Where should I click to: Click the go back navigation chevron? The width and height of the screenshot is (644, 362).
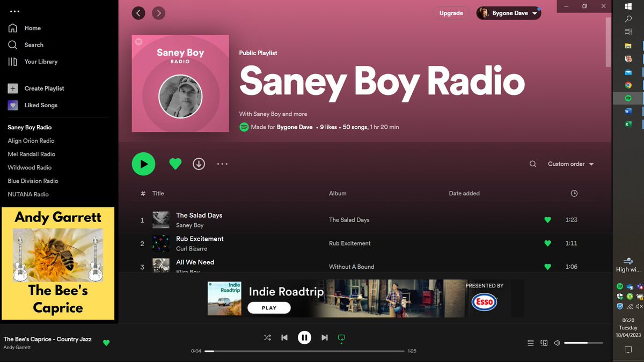tap(138, 12)
